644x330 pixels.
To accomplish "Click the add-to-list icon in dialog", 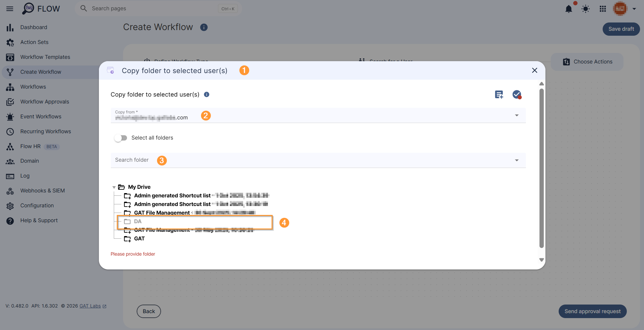I will [x=499, y=95].
